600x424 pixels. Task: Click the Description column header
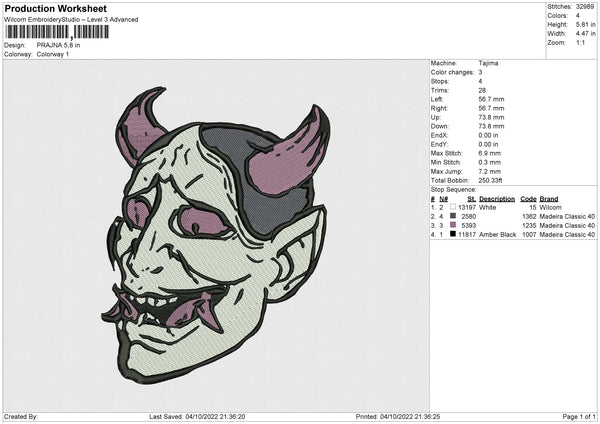coord(497,199)
